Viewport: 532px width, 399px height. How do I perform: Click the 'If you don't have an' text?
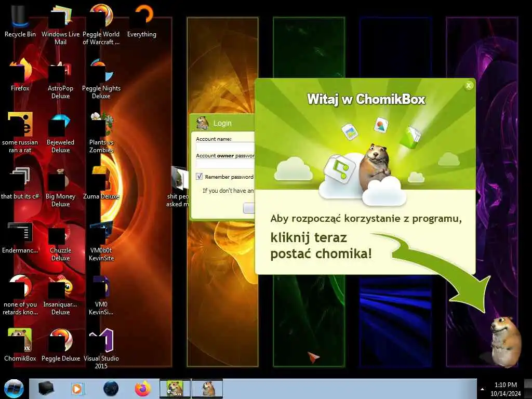228,191
